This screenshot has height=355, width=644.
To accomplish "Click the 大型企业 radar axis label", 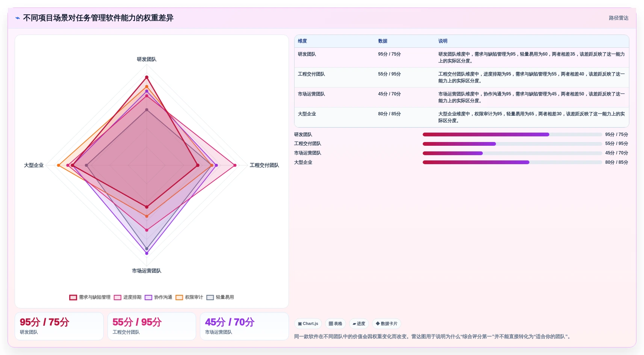I will [34, 165].
